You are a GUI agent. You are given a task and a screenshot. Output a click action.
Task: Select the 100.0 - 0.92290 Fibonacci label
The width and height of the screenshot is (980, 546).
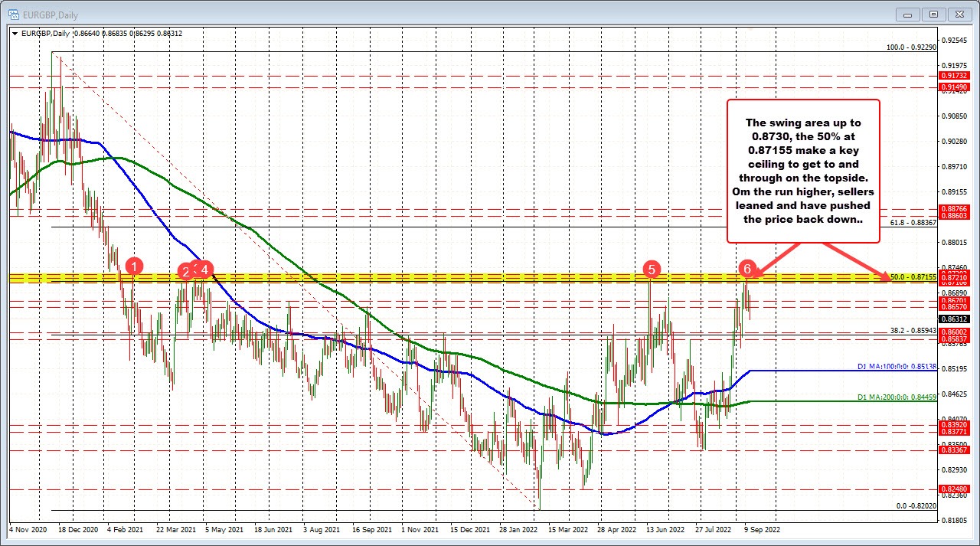click(x=911, y=47)
